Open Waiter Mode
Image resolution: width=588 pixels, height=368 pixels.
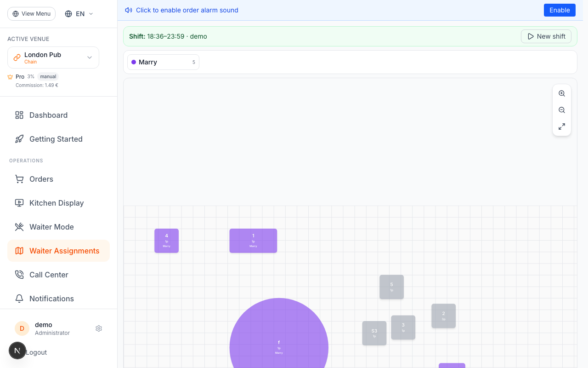(x=51, y=227)
